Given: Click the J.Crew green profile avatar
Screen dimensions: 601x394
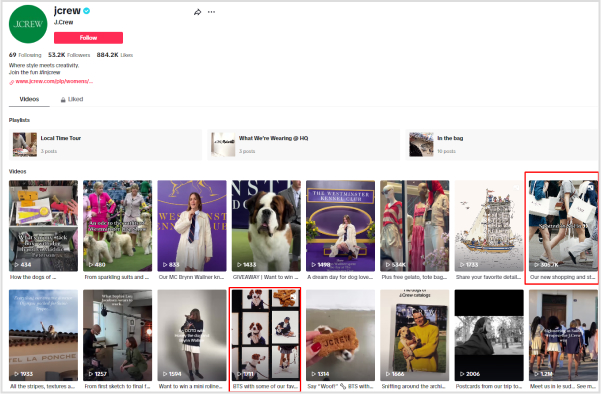Looking at the screenshot, I should point(28,24).
